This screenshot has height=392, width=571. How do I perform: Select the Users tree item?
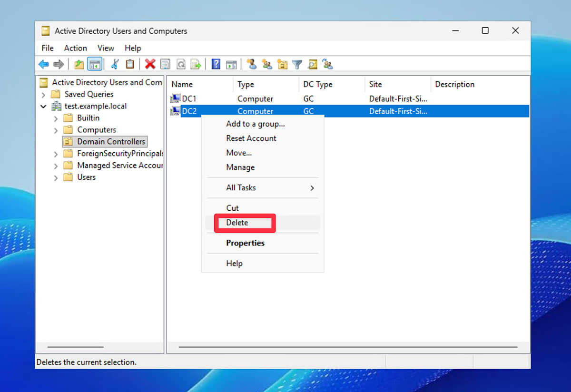point(86,177)
